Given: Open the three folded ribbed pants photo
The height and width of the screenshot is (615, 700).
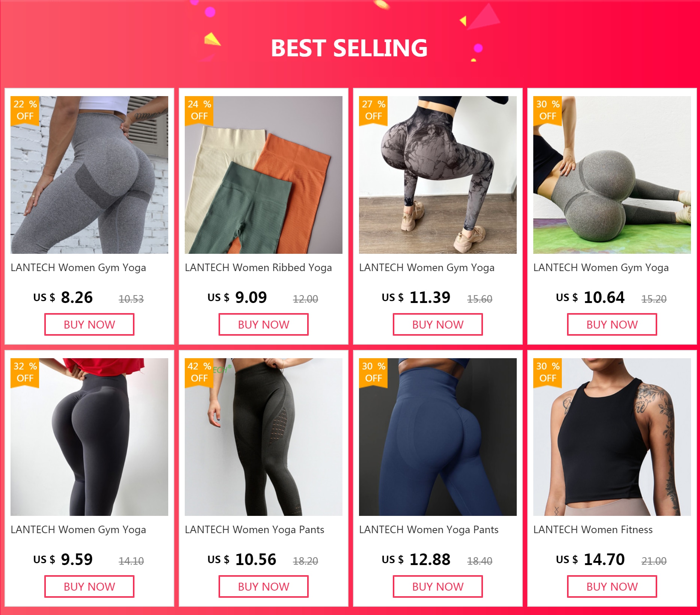Looking at the screenshot, I should click(264, 175).
